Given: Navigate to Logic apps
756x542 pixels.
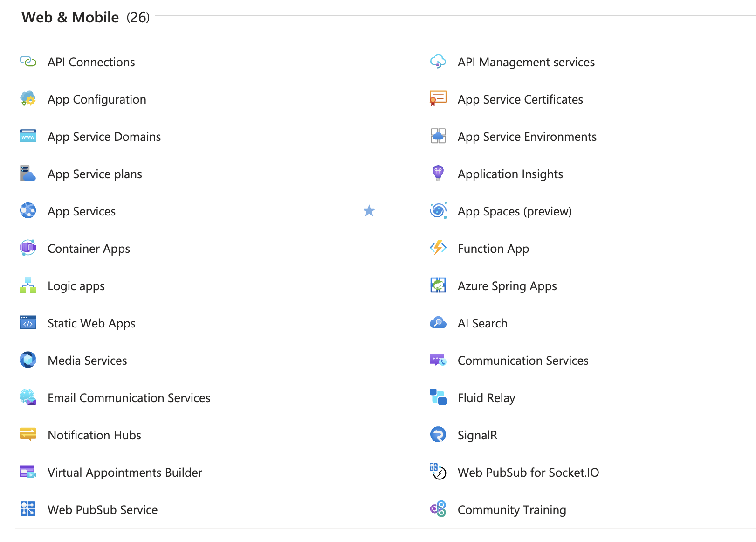Looking at the screenshot, I should pyautogui.click(x=76, y=286).
